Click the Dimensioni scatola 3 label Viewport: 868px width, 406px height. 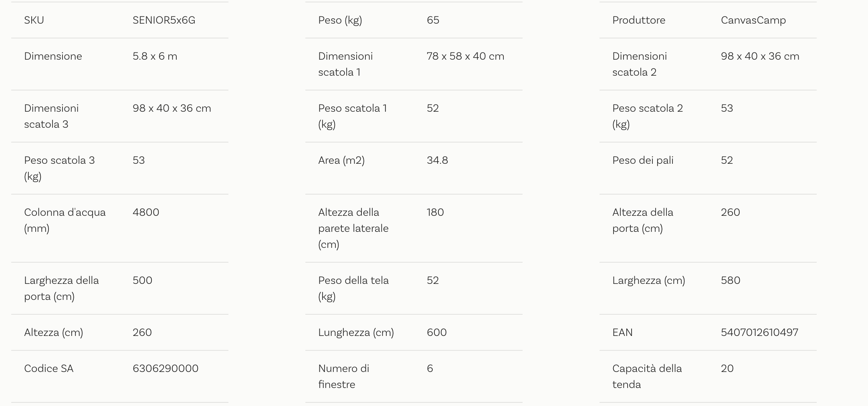51,116
